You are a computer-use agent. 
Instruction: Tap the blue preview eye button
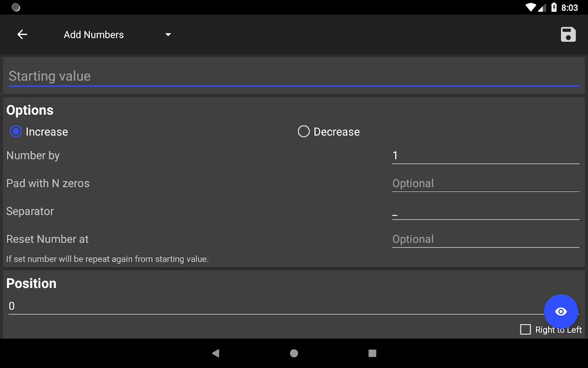[x=561, y=312]
